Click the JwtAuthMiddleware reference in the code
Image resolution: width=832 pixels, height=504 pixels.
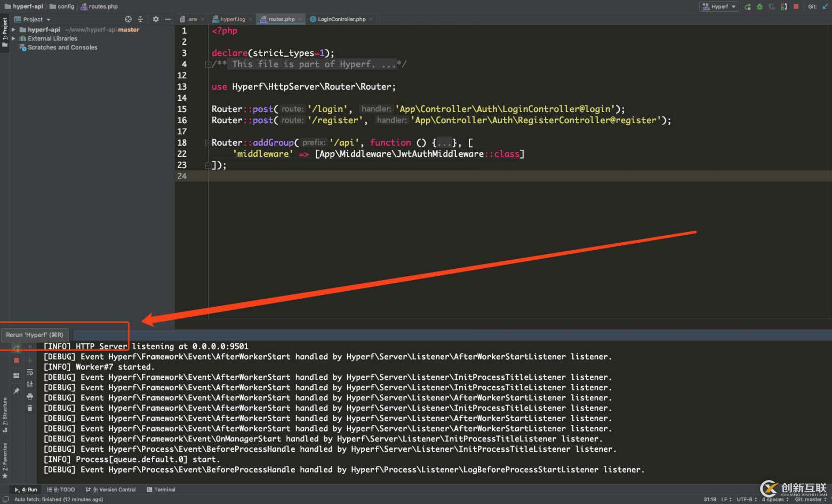pos(440,154)
